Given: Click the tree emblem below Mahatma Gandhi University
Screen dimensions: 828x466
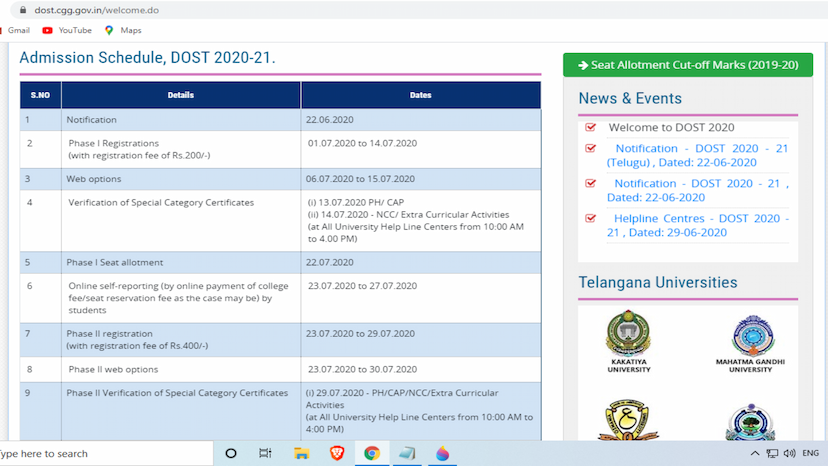Looking at the screenshot, I should click(x=750, y=423).
